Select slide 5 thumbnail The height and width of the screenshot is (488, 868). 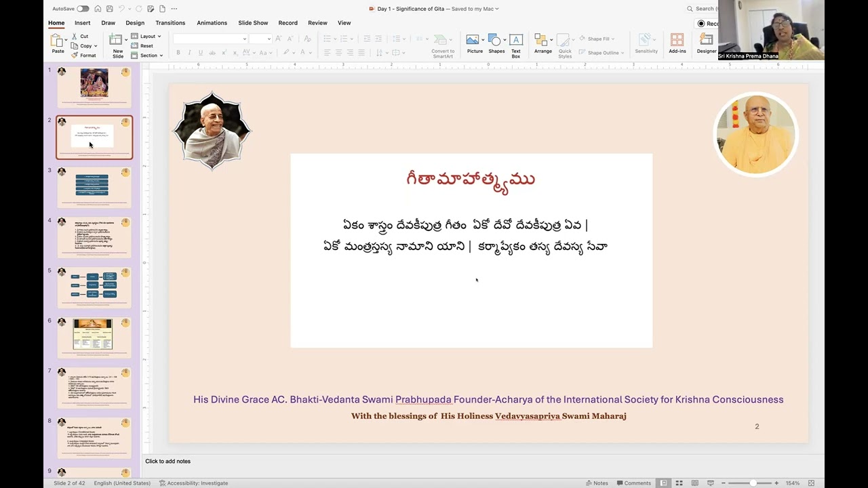click(94, 287)
